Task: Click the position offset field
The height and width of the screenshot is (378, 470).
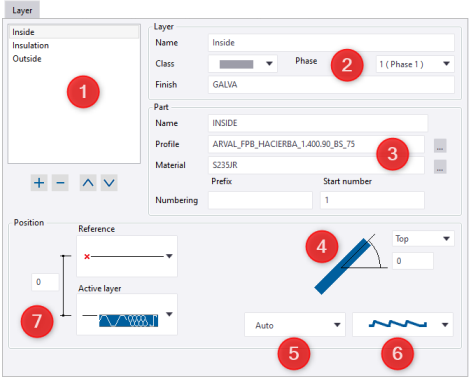Action: tap(45, 282)
